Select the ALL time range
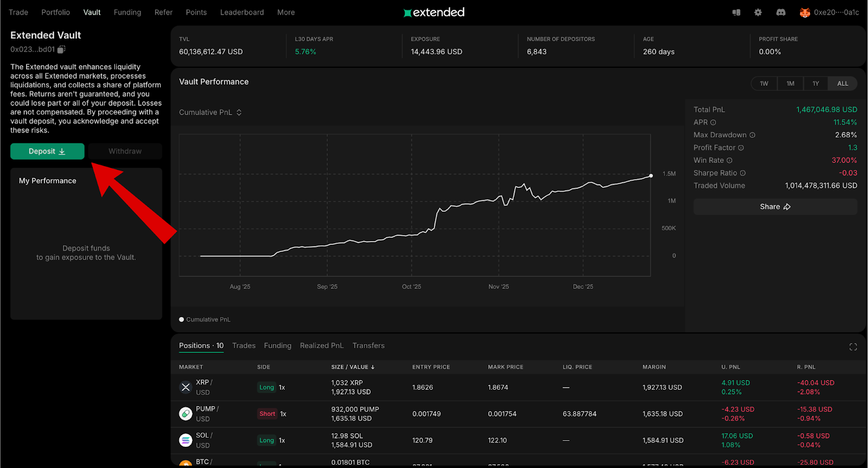868x468 pixels. click(843, 84)
